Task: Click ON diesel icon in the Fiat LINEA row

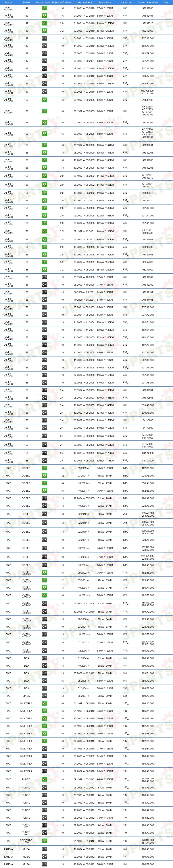Action: click(x=44, y=696)
